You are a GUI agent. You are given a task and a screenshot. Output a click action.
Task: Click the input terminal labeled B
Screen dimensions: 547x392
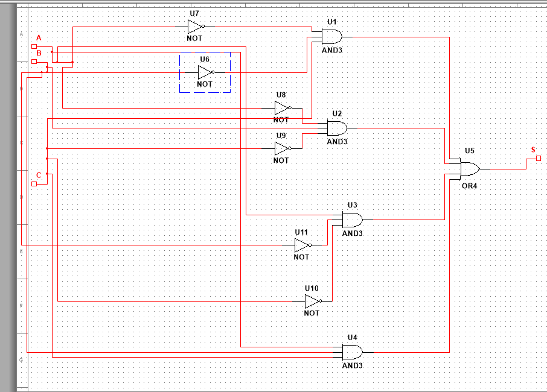[33, 60]
